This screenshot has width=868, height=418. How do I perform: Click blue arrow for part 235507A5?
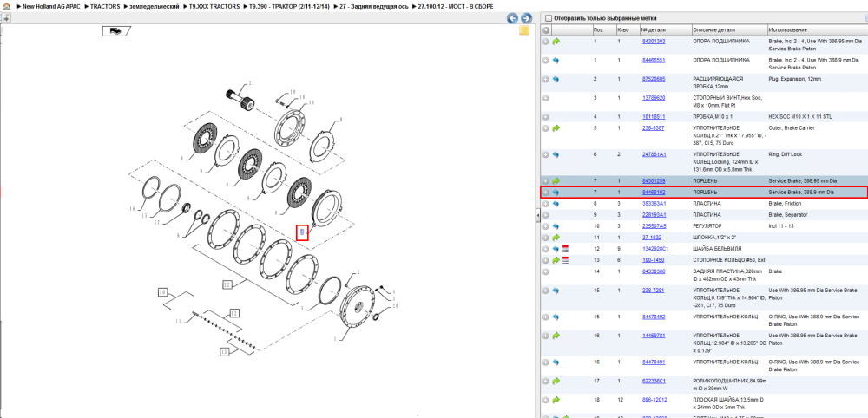pyautogui.click(x=556, y=226)
